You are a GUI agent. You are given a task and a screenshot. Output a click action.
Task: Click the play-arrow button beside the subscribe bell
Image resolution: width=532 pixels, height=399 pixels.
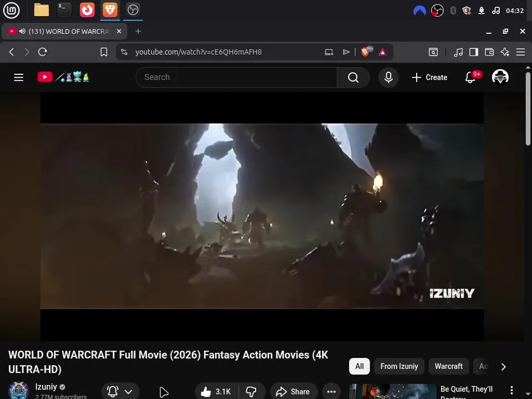164,392
